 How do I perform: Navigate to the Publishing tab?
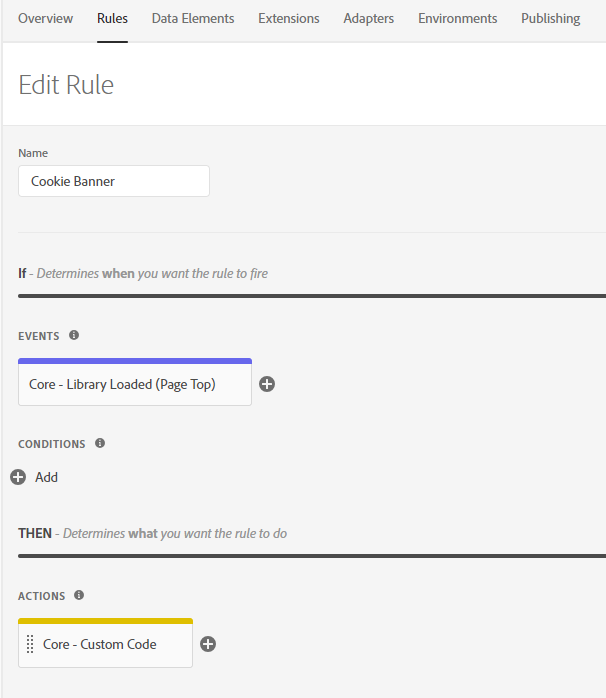pos(550,19)
